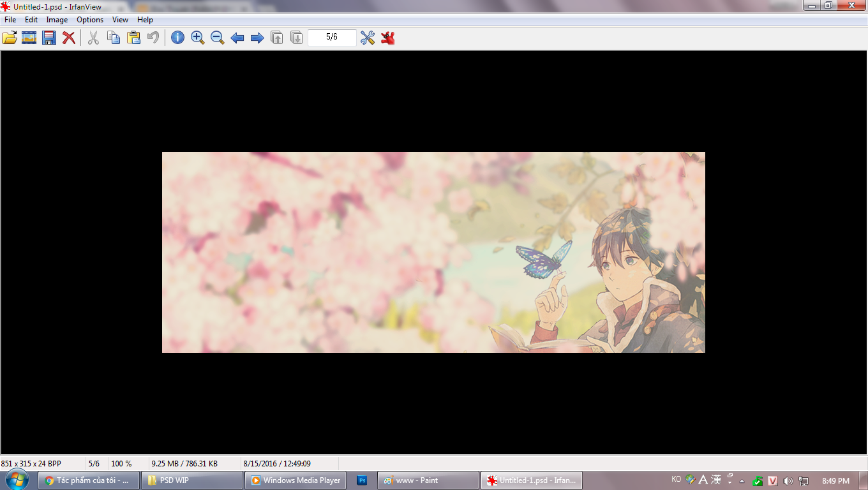Open the File menu
The width and height of the screenshot is (868, 490).
tap(10, 20)
